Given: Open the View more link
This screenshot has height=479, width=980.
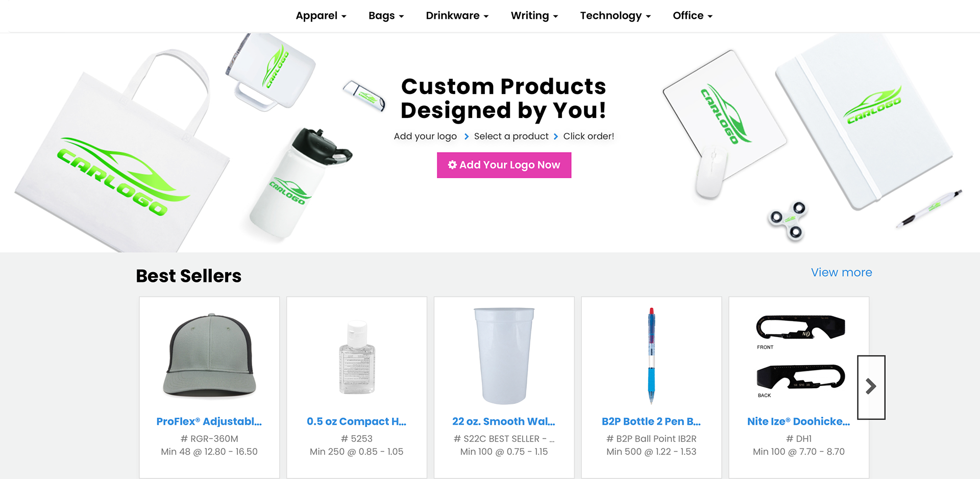Looking at the screenshot, I should [x=841, y=272].
